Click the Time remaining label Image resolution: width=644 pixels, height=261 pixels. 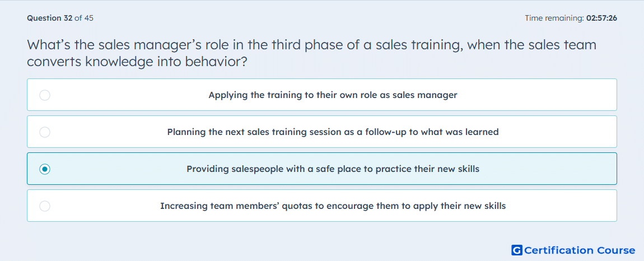coord(554,18)
